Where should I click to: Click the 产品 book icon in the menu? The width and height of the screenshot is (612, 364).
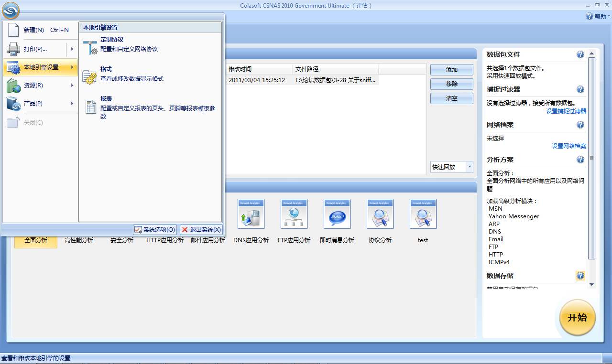13,104
